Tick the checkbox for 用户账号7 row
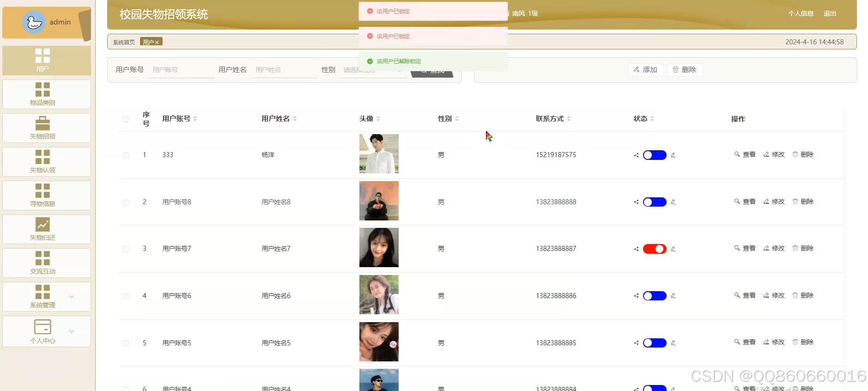Screen dimensions: 868x391 126,249
